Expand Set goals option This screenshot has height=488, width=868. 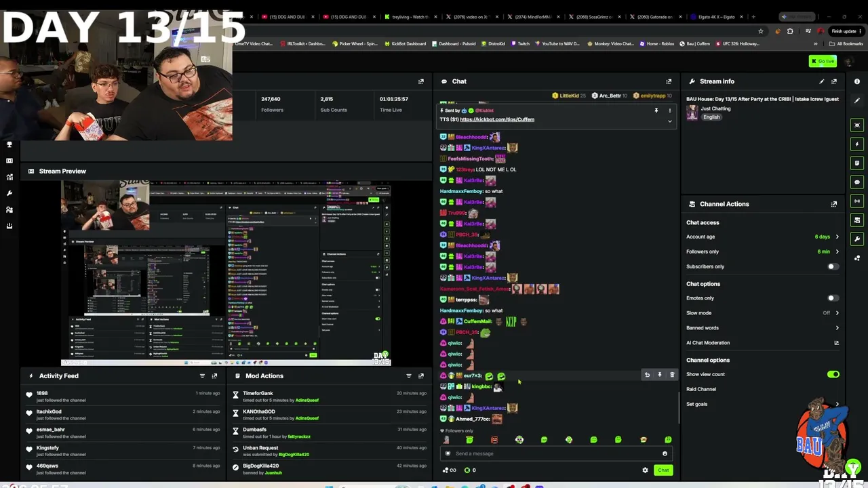(763, 404)
